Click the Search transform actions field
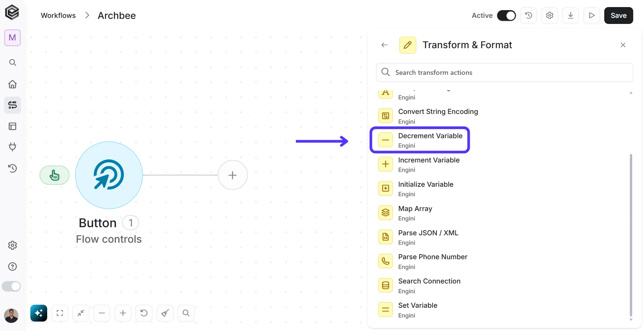Image resolution: width=644 pixels, height=331 pixels. pos(504,72)
